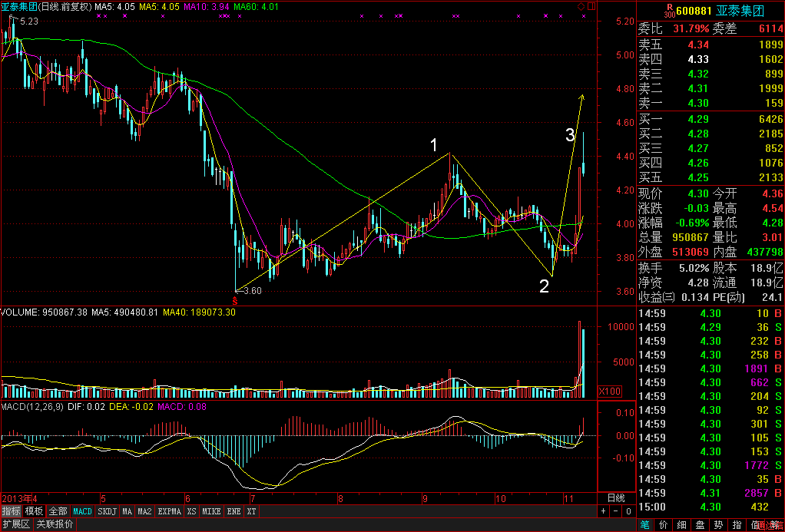
Task: Click the 卖四 ask price 4.33
Action: pyautogui.click(x=698, y=59)
